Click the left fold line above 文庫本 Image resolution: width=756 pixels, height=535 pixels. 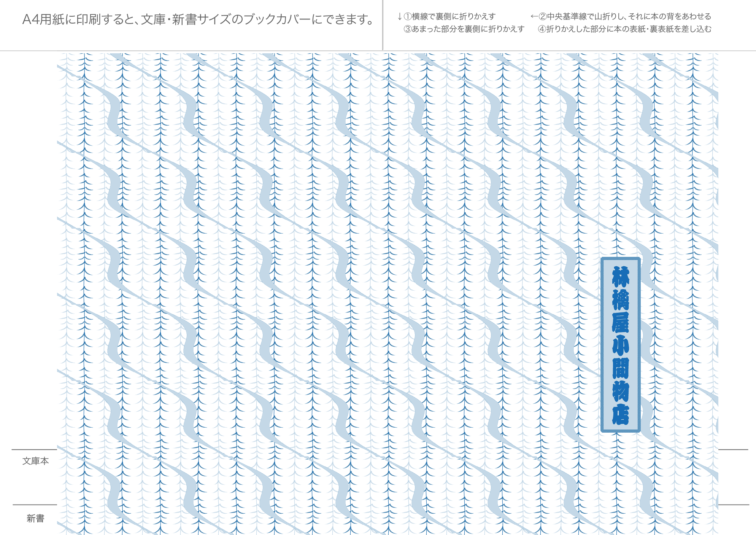tap(34, 449)
